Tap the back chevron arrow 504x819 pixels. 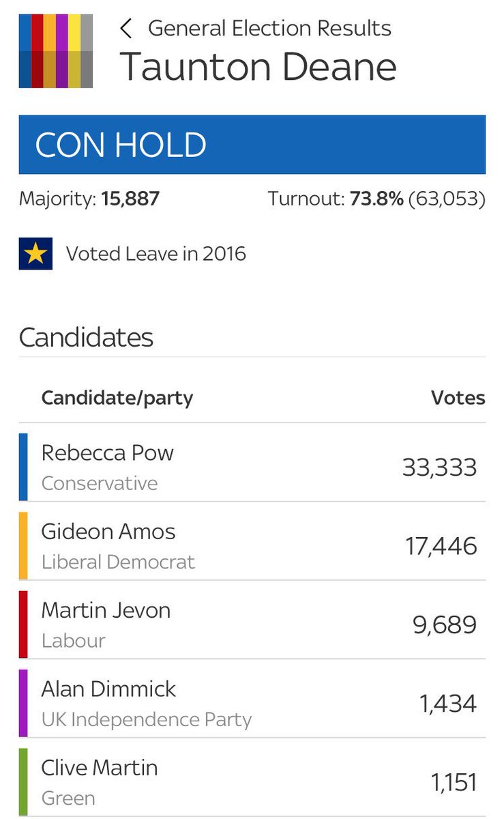(125, 29)
